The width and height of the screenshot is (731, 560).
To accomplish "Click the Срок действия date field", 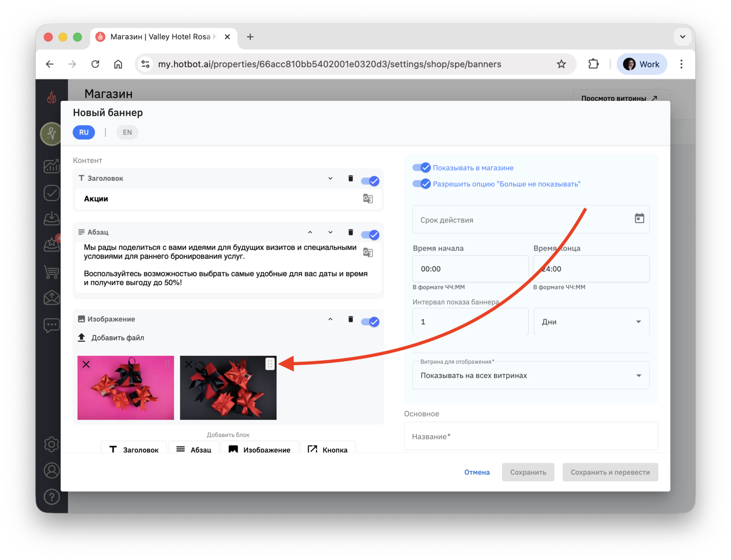I will (x=531, y=220).
